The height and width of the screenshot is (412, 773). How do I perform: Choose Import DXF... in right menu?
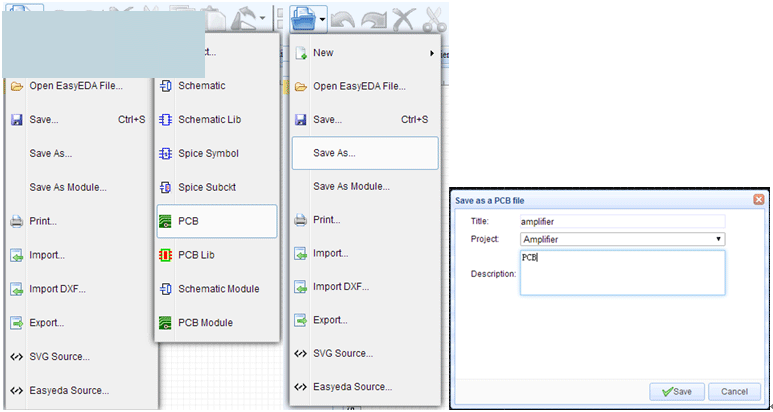(365, 286)
